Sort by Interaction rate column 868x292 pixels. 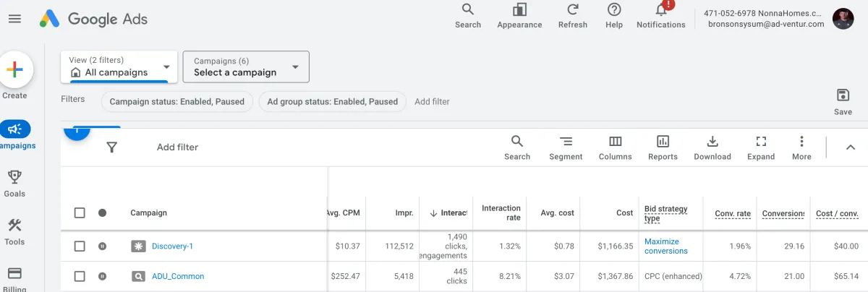pyautogui.click(x=501, y=212)
